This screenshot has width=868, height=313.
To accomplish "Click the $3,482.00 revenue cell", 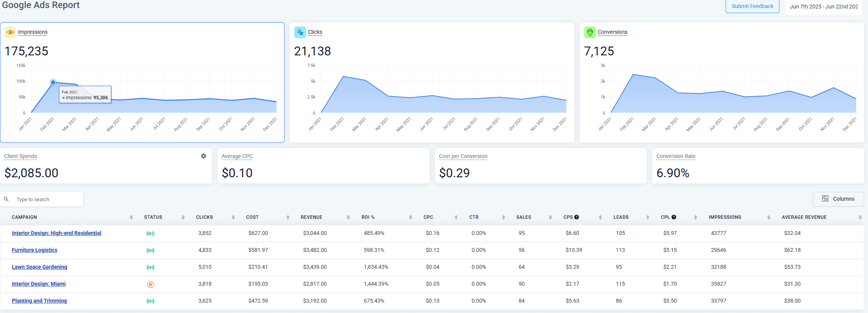I will click(315, 250).
